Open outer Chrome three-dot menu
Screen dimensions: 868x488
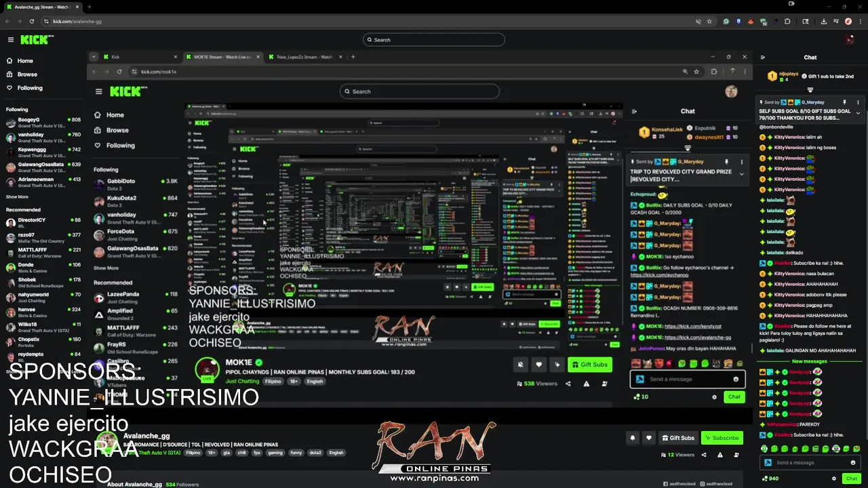pos(861,21)
